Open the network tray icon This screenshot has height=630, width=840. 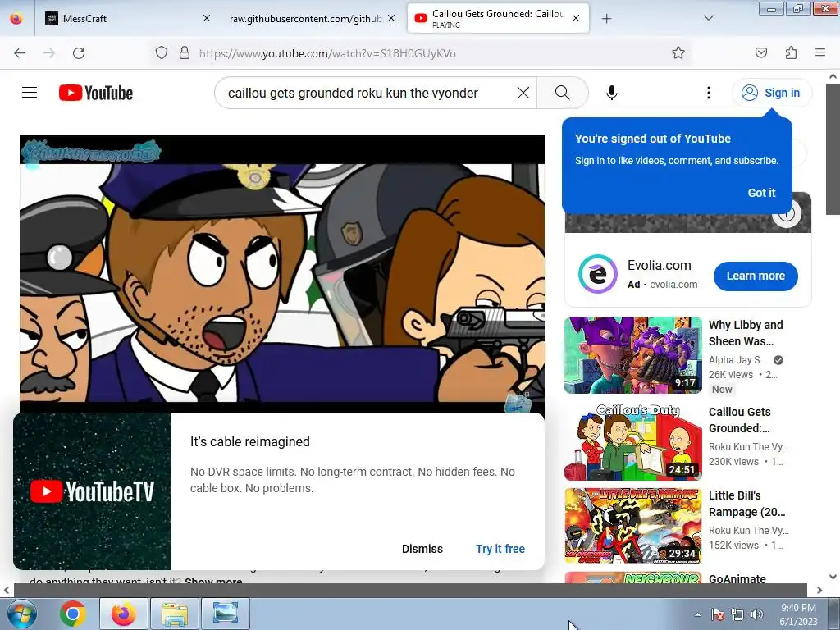click(737, 614)
